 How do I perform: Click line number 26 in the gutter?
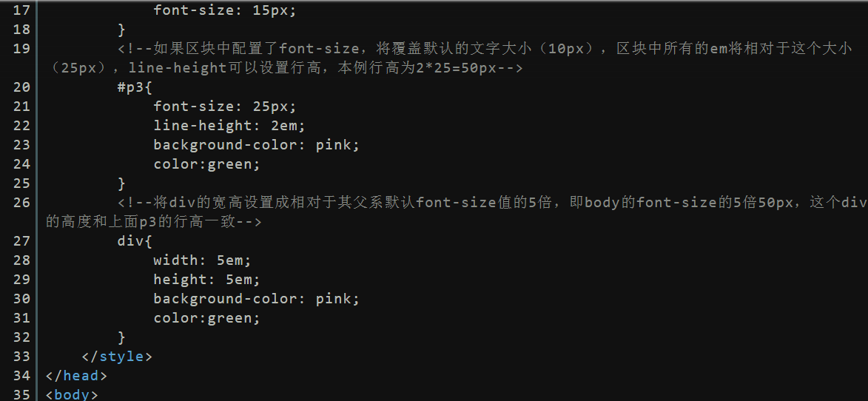tap(21, 203)
